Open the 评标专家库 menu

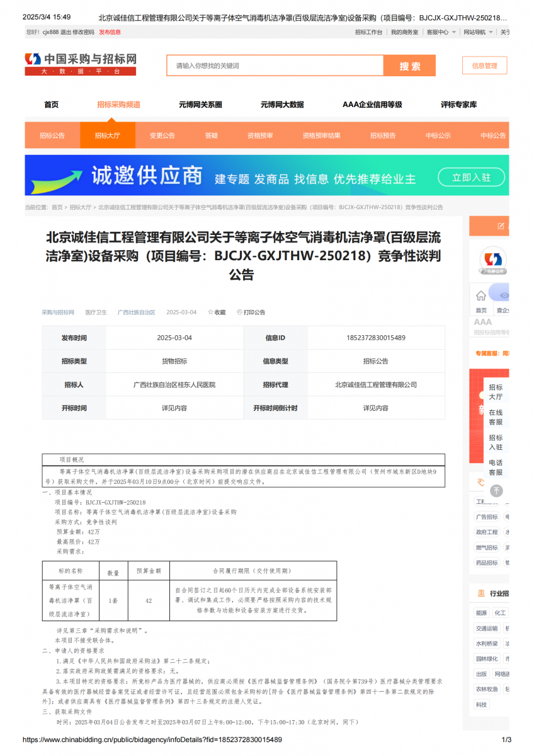[458, 105]
